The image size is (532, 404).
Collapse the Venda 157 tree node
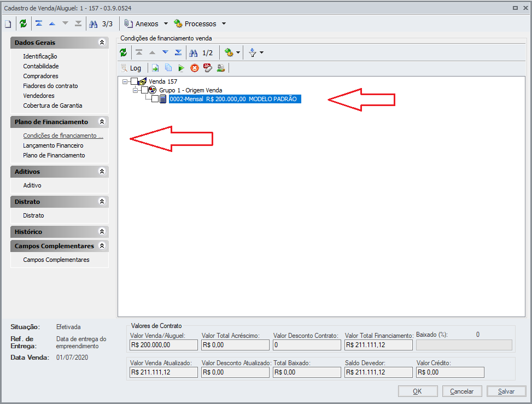coord(125,82)
